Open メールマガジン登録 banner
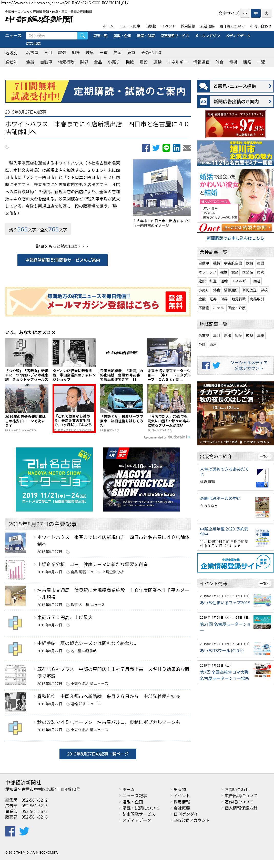This screenshot has height=868, width=274. click(x=98, y=302)
